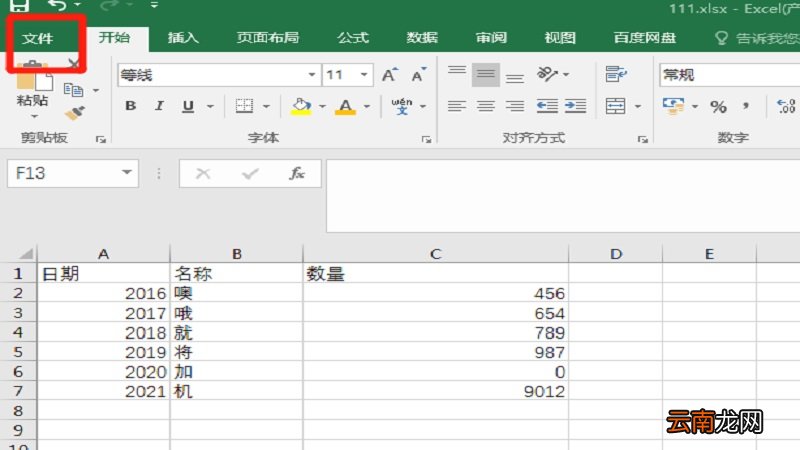800x450 pixels.
Task: Toggle align left
Action: tap(457, 106)
